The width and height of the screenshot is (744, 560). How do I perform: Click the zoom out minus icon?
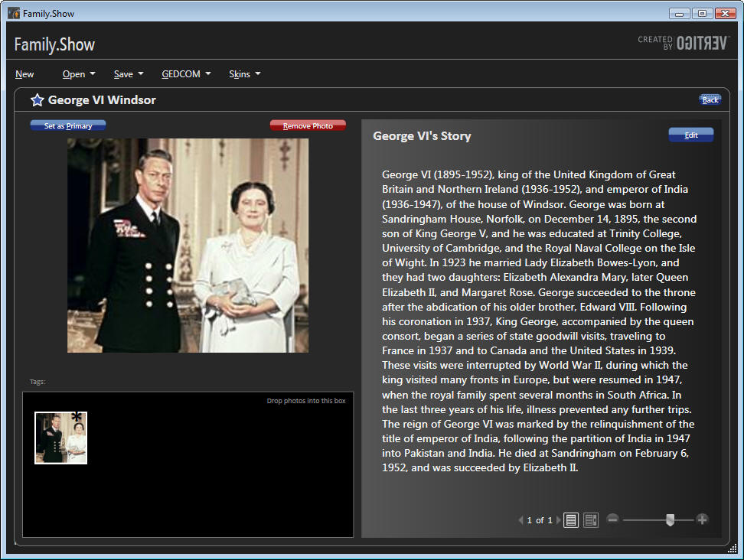click(x=612, y=519)
